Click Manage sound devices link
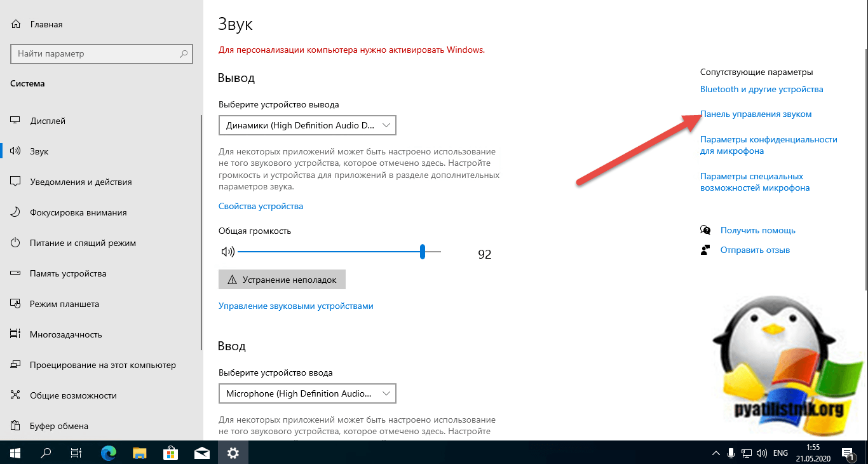The height and width of the screenshot is (464, 868). click(295, 306)
